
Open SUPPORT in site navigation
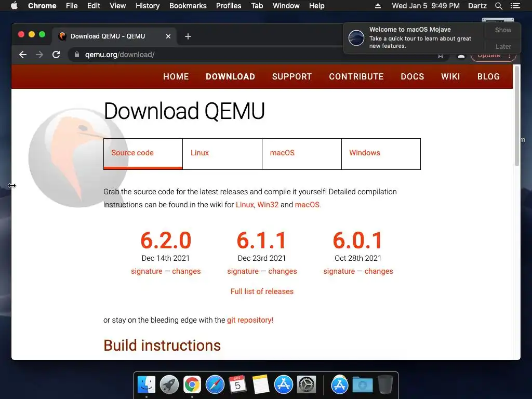[x=292, y=77]
